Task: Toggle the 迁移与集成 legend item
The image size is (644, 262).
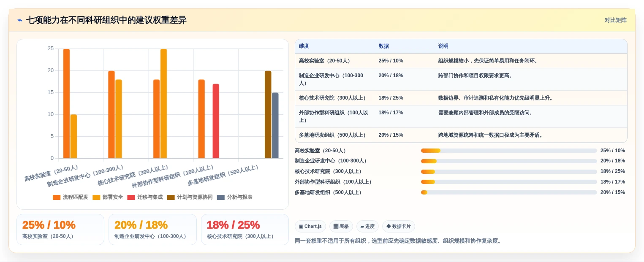Action: click(x=145, y=197)
